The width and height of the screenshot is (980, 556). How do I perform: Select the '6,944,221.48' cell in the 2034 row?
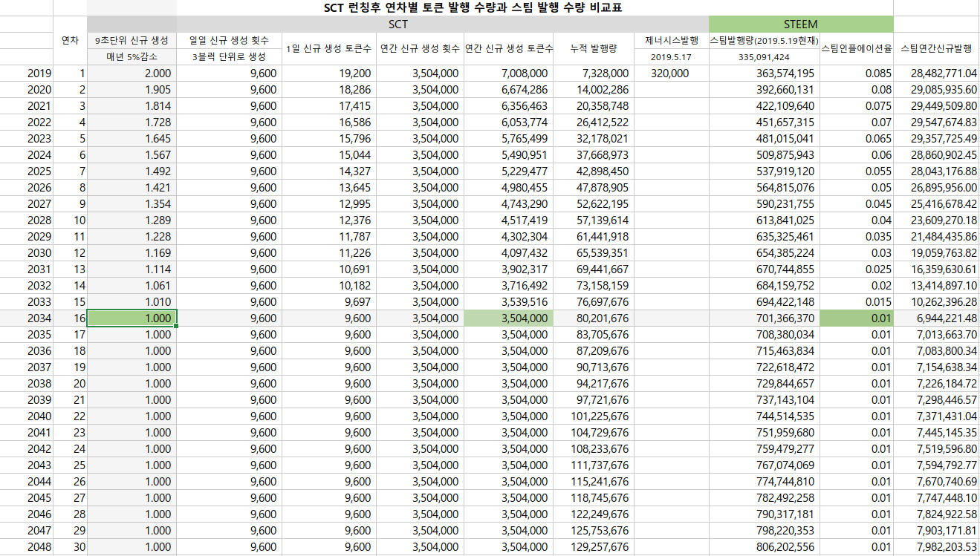click(x=936, y=318)
